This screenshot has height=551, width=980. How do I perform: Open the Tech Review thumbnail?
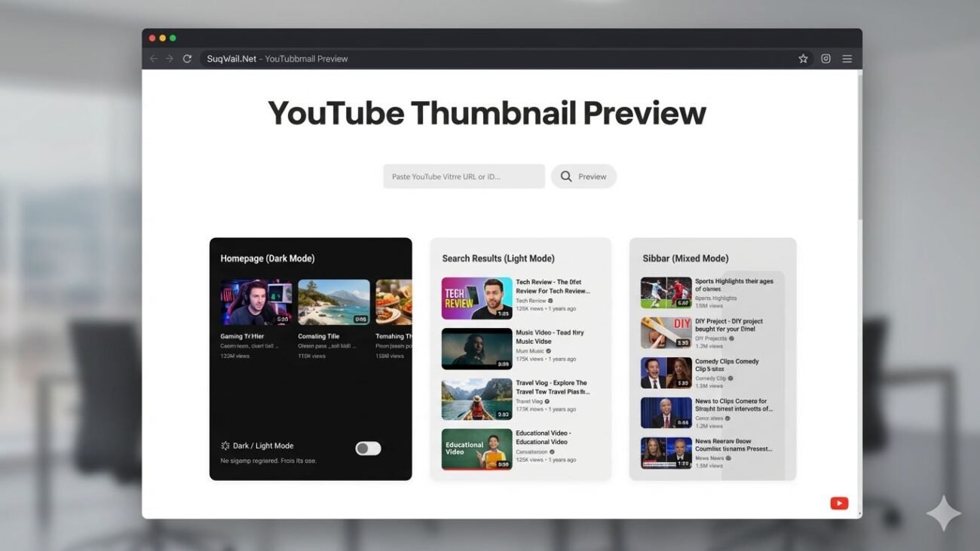(476, 298)
